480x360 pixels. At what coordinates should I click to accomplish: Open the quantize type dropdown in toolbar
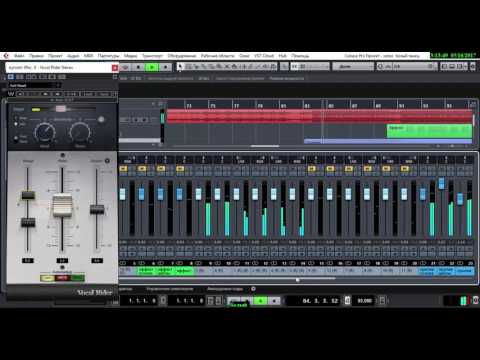click(353, 67)
